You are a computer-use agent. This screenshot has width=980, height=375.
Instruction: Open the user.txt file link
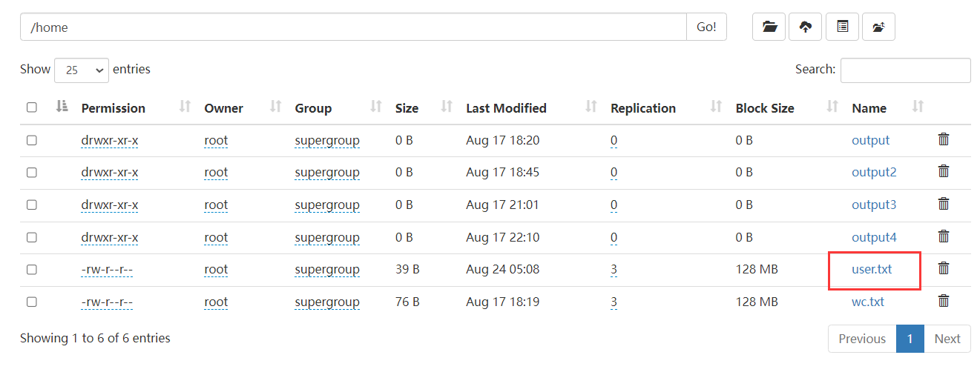tap(872, 269)
